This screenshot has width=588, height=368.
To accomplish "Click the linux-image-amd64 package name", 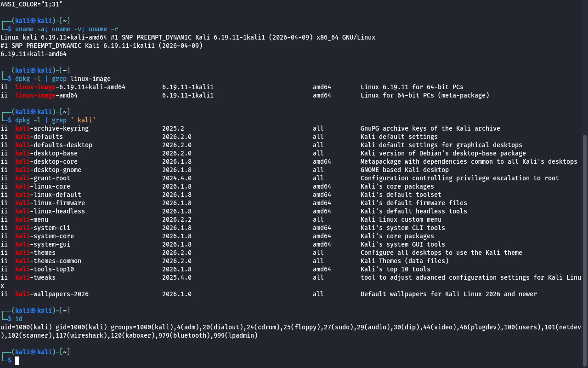I will pos(46,95).
